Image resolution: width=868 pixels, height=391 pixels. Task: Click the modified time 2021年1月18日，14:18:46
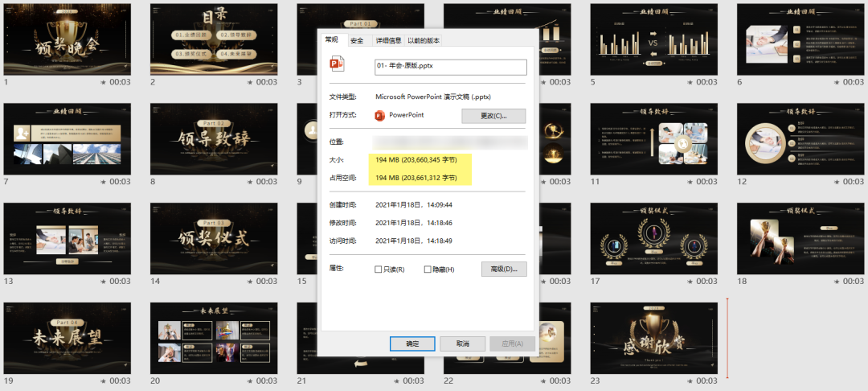pos(414,223)
